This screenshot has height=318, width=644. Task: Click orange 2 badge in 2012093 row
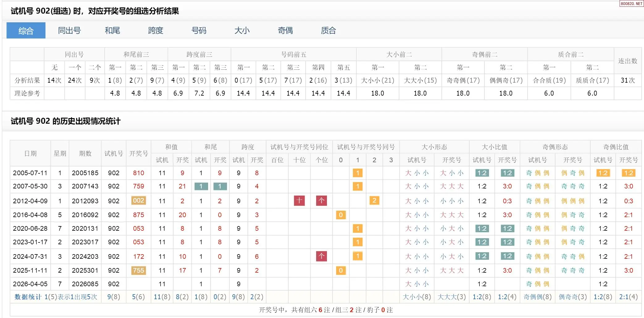pyautogui.click(x=374, y=201)
